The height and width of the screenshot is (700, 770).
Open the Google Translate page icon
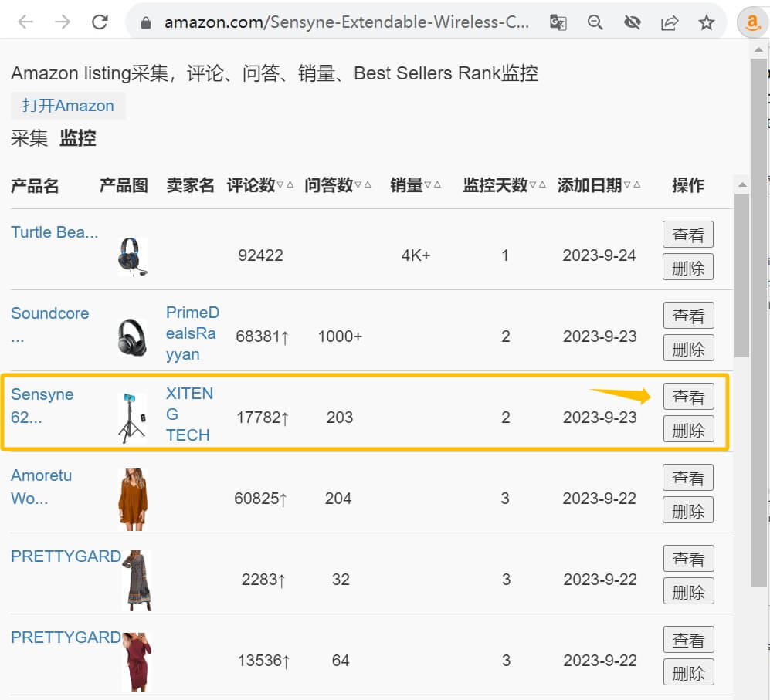(x=558, y=22)
